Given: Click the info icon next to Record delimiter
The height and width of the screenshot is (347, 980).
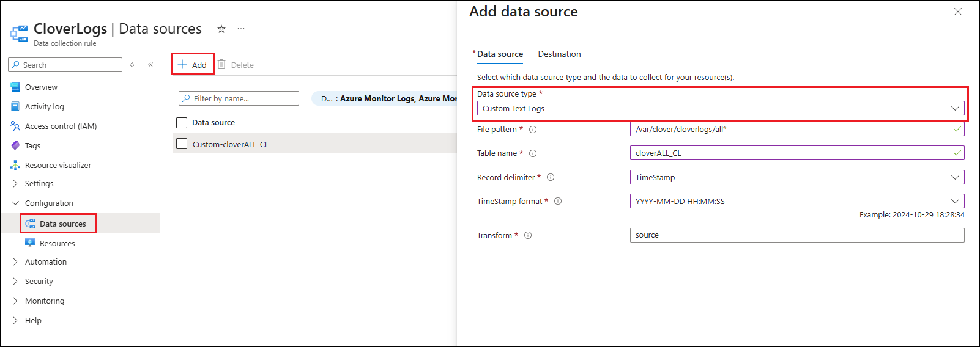Looking at the screenshot, I should point(551,178).
